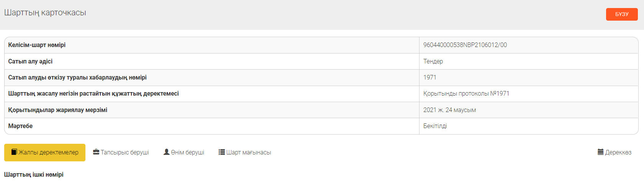The height and width of the screenshot is (182, 644).
Task: Click the announcement number value 1971
Action: pyautogui.click(x=429, y=78)
